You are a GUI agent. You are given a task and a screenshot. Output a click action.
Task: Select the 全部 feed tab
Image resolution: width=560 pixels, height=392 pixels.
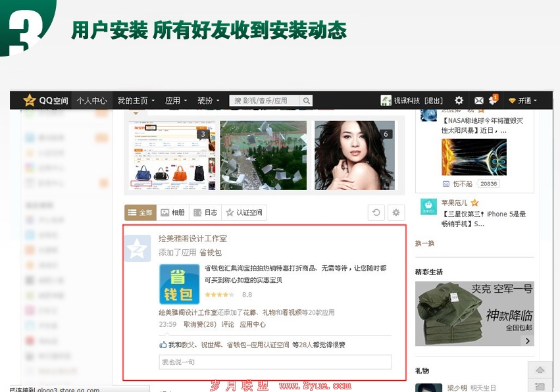[x=140, y=212]
